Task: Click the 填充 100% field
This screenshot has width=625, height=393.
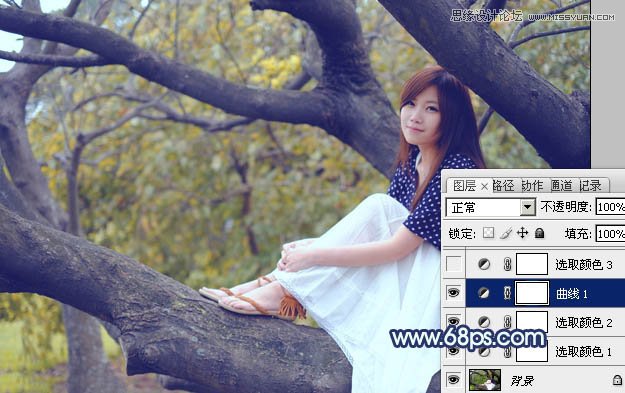Action: pos(610,234)
